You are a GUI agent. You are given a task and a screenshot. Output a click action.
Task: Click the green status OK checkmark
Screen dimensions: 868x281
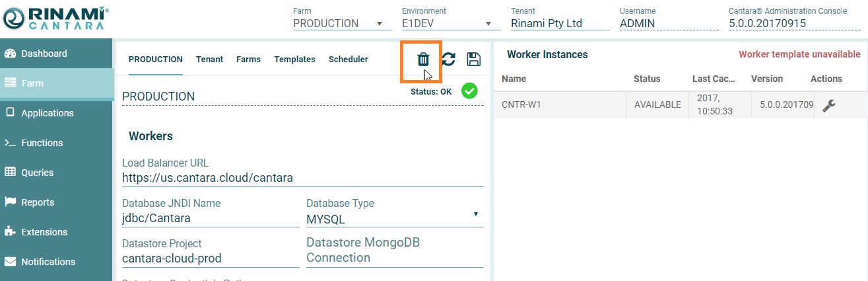click(x=469, y=91)
